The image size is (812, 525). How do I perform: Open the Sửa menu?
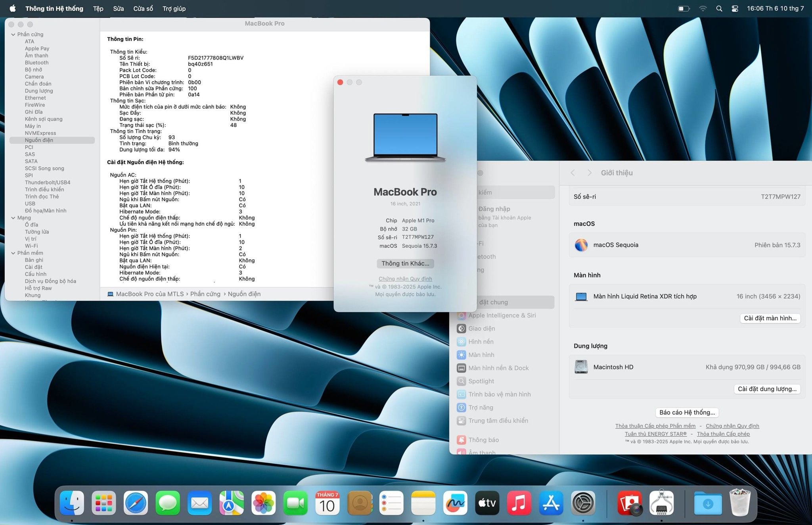point(118,8)
